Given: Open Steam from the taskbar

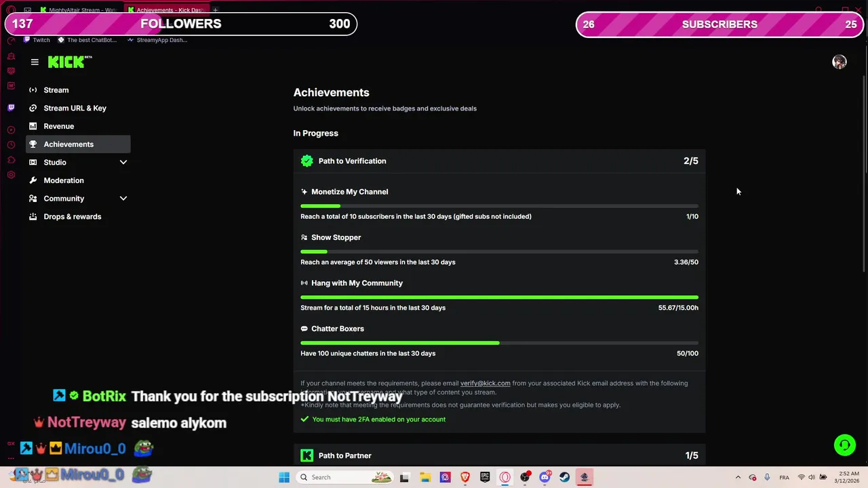Looking at the screenshot, I should (x=564, y=477).
